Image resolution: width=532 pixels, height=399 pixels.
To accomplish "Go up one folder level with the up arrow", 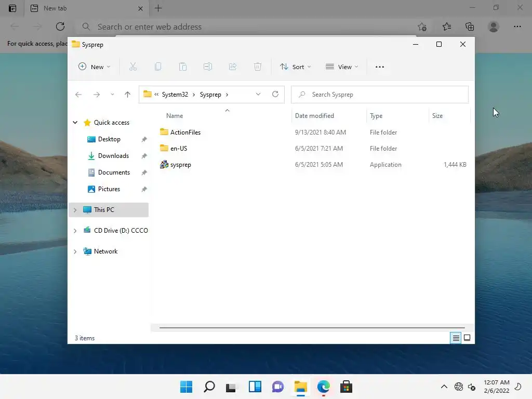I will click(128, 95).
